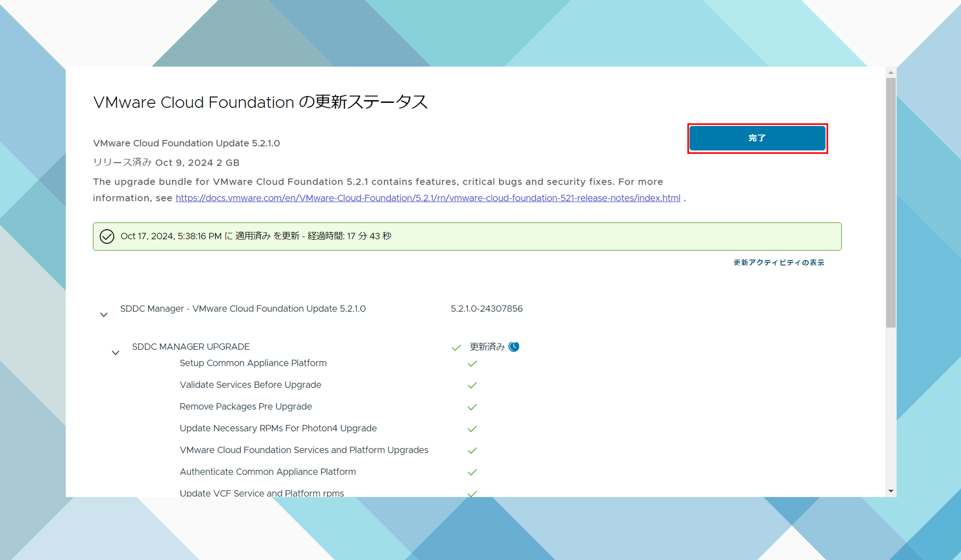Click the 完了 button
The width and height of the screenshot is (961, 560).
pos(757,138)
